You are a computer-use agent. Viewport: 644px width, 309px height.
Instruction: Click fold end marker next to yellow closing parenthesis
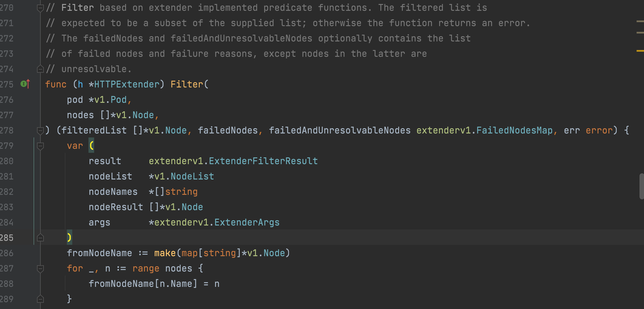(40, 238)
